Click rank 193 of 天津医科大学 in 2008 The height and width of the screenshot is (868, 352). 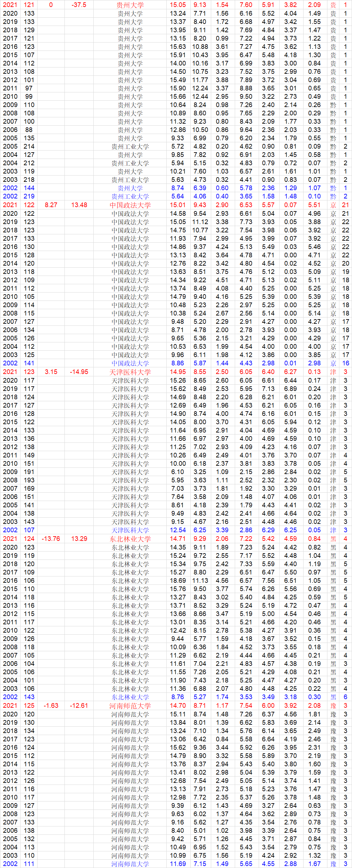29,480
